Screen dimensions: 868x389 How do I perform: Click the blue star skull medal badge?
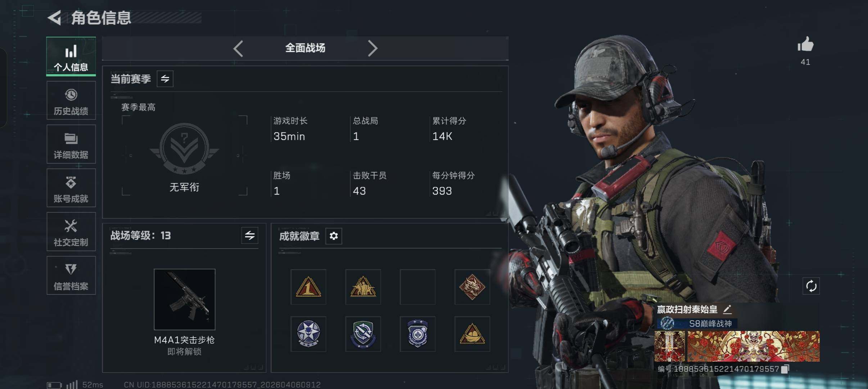(x=308, y=334)
